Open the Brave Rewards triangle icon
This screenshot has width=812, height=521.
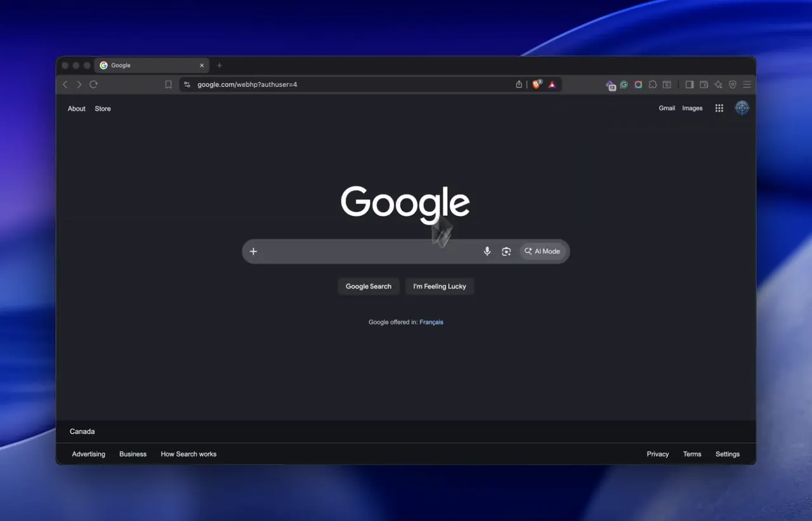coord(552,84)
